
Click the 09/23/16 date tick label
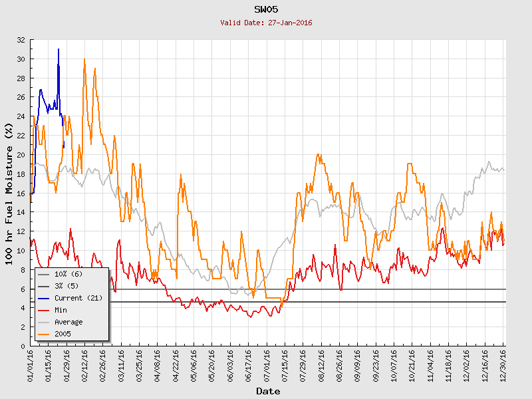(376, 364)
